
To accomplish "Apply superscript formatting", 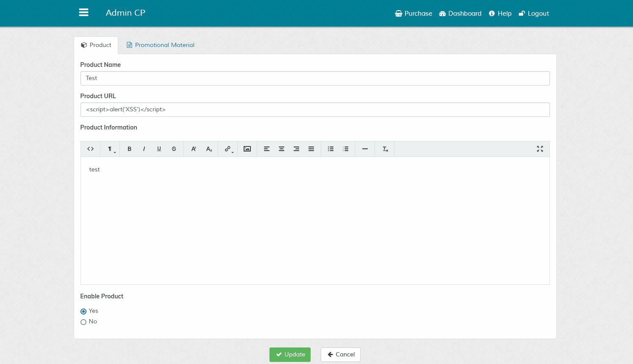I will point(194,149).
